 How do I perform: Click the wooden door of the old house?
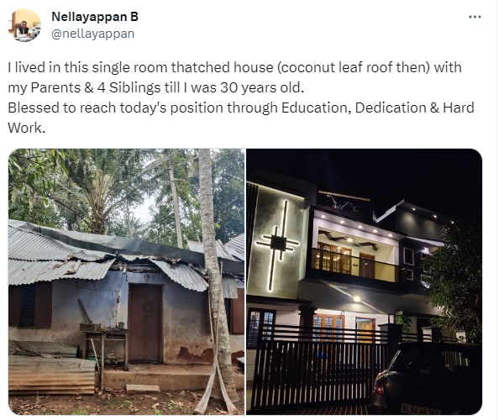point(144,322)
